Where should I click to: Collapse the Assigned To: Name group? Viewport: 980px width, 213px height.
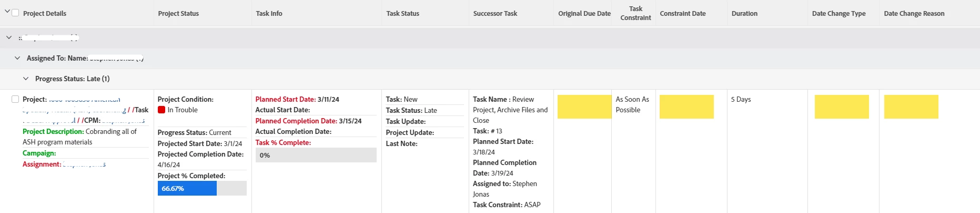17,58
